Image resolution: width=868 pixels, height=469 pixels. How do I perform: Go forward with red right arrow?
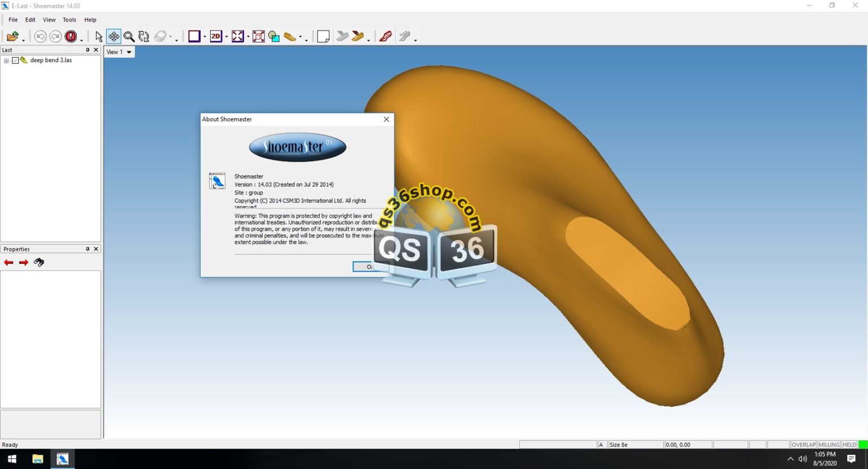coord(24,263)
